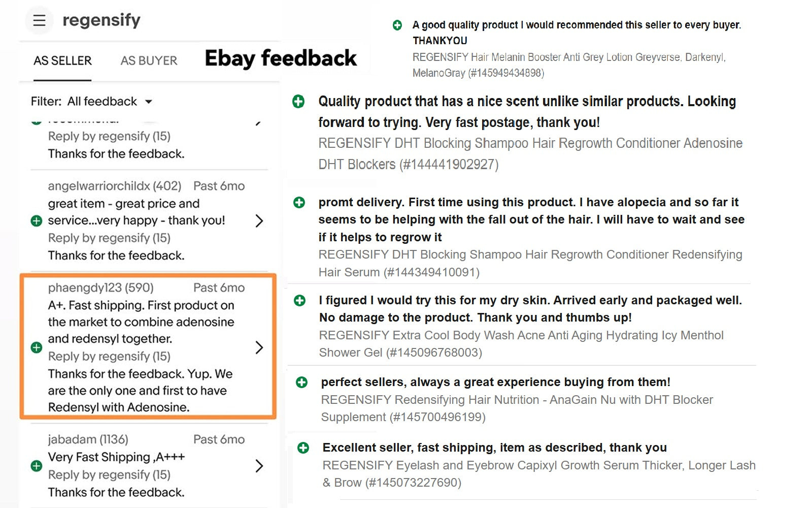Image resolution: width=812 pixels, height=508 pixels.
Task: Click plus icon by dry skin review
Action: [x=300, y=301]
